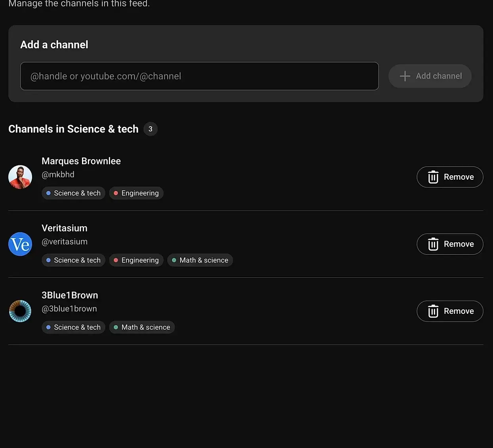Click the trash icon in Veritasium row
This screenshot has height=448, width=493.
(433, 244)
